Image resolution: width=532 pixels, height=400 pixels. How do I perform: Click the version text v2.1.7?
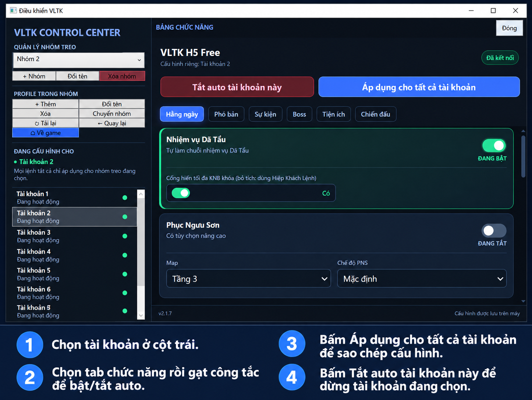tap(165, 314)
